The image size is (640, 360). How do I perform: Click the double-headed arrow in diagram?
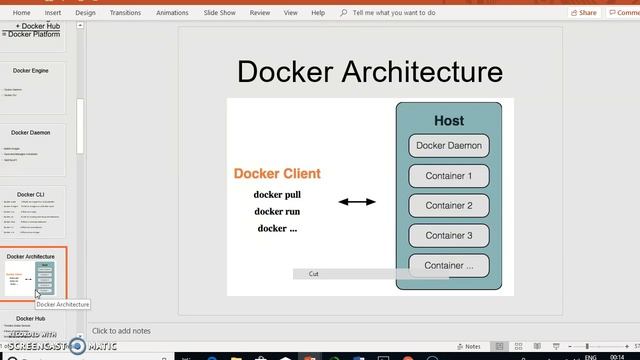click(357, 202)
